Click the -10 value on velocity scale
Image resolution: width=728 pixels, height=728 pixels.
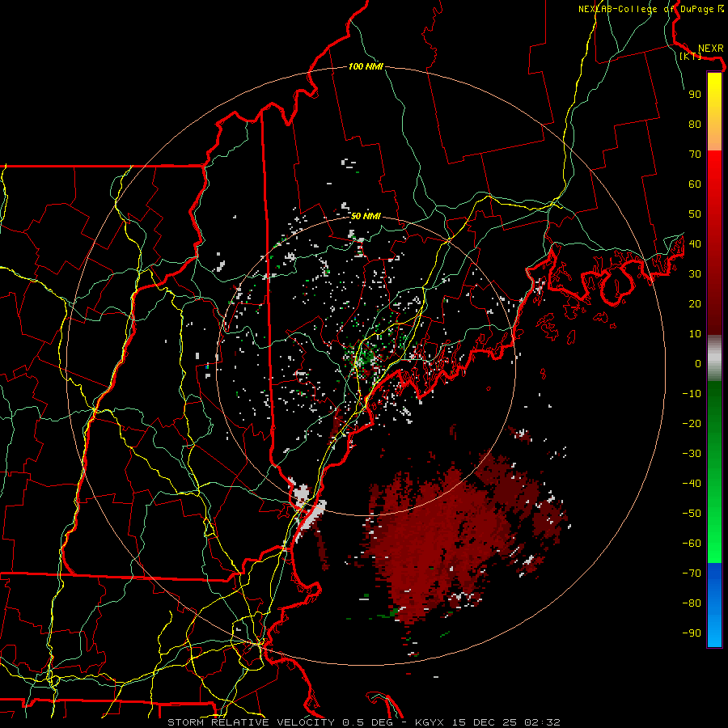pyautogui.click(x=692, y=394)
